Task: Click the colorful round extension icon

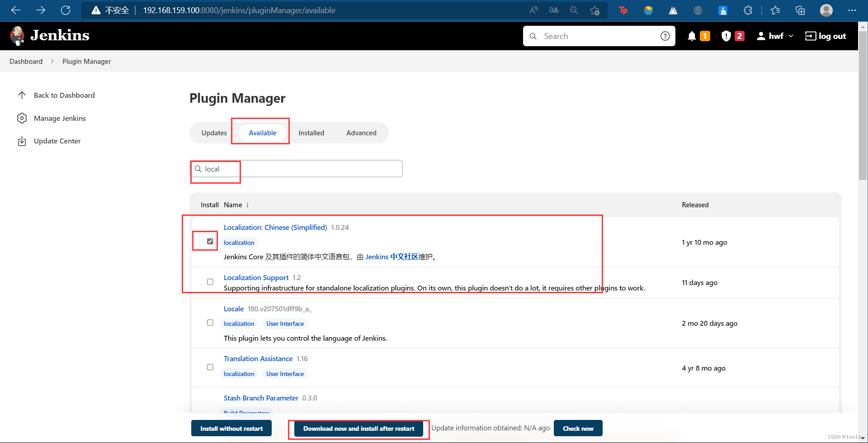Action: tap(648, 10)
